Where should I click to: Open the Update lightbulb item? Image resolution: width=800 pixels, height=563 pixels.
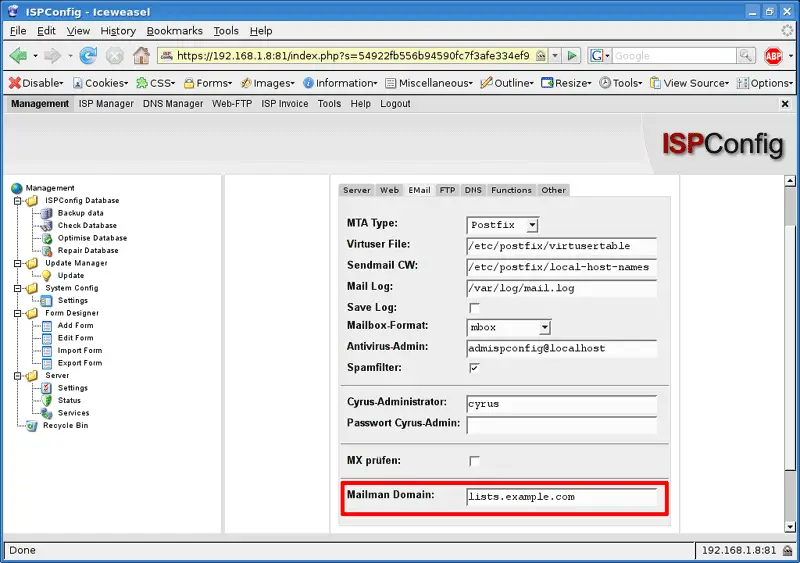(70, 275)
